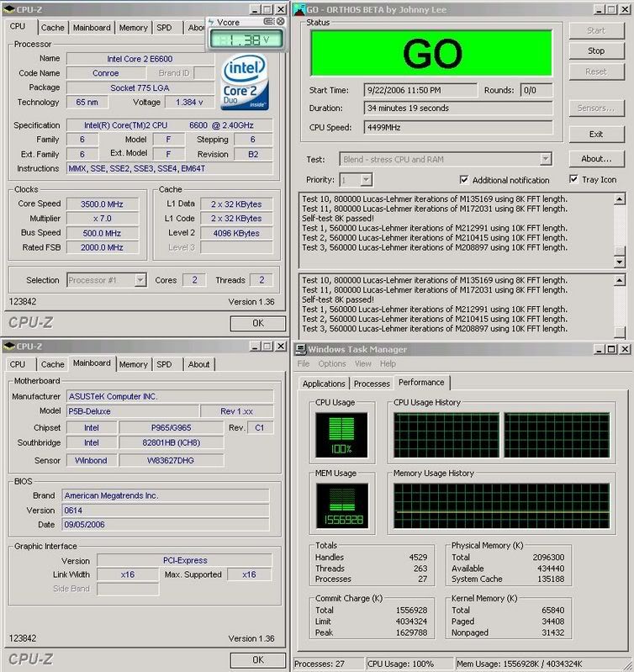Click title icon of CPU-Z window showing Processor info
Image resolution: width=634 pixels, height=672 pixels.
pyautogui.click(x=9, y=9)
